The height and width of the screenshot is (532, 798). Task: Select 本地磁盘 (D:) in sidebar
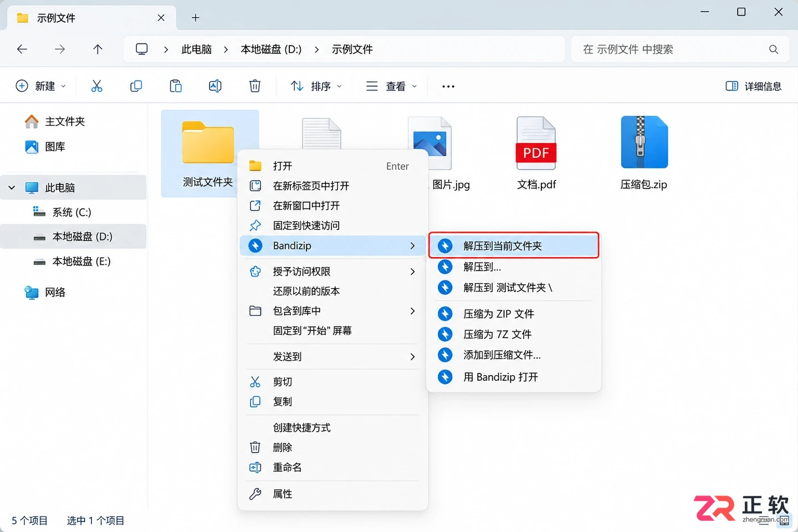click(x=73, y=237)
